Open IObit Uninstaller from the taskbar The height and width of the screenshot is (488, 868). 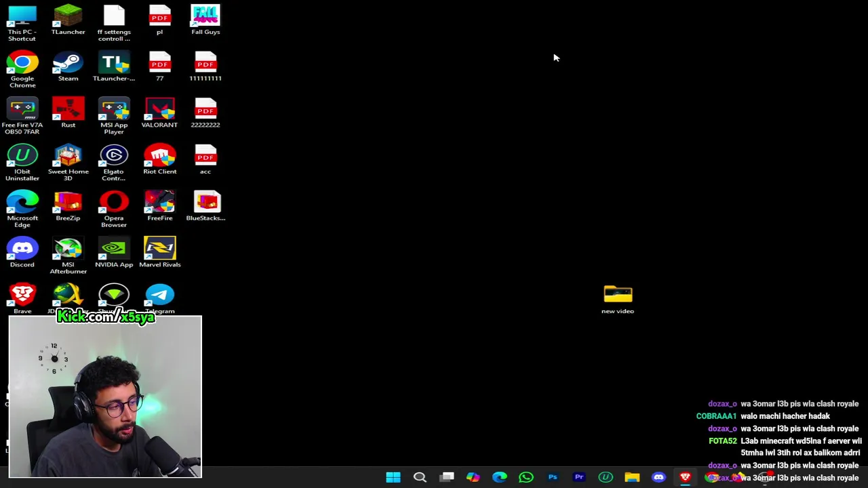click(x=606, y=477)
